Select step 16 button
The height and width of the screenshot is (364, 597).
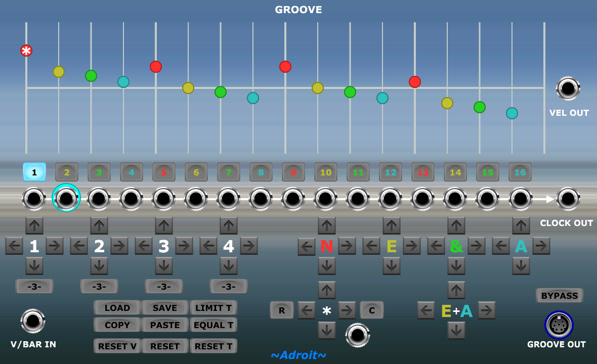(520, 172)
